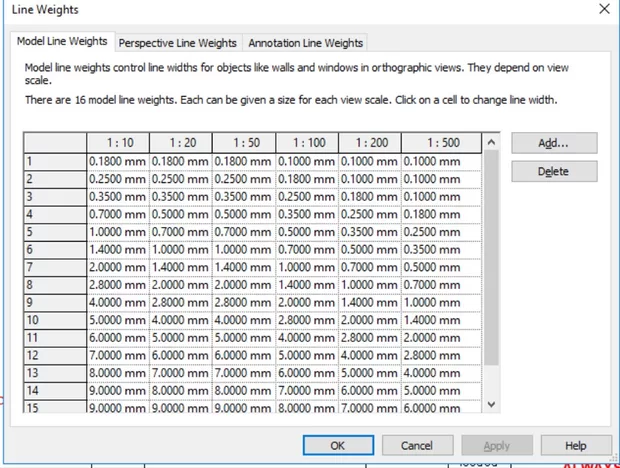
Task: Select the 1 : 200 column header
Action: coord(370,143)
